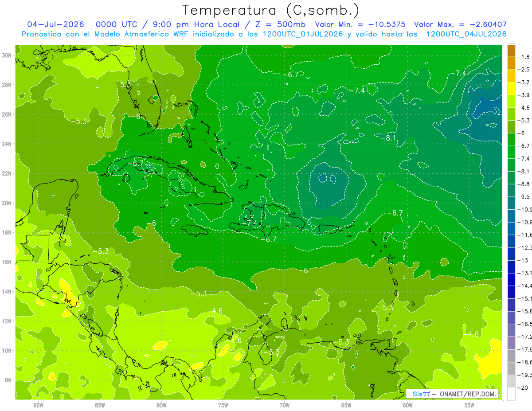Select the '26N' latitude axis label
This screenshot has height=411, width=532.
coord(6,114)
